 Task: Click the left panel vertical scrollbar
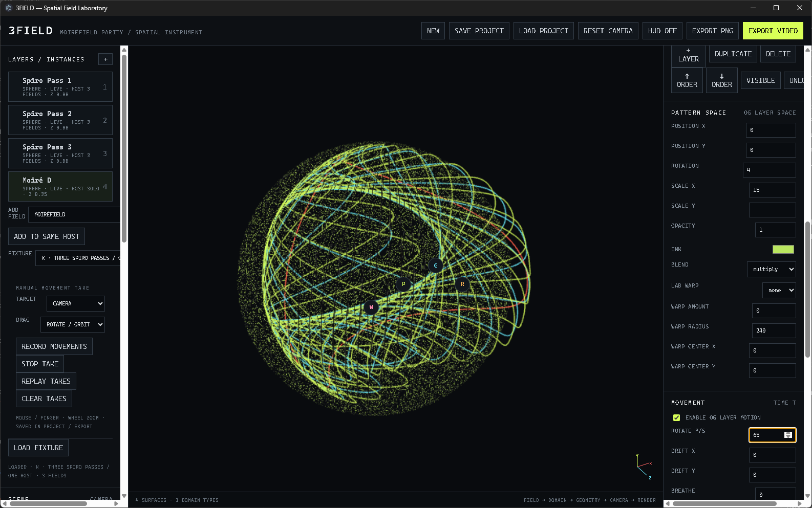tap(124, 148)
